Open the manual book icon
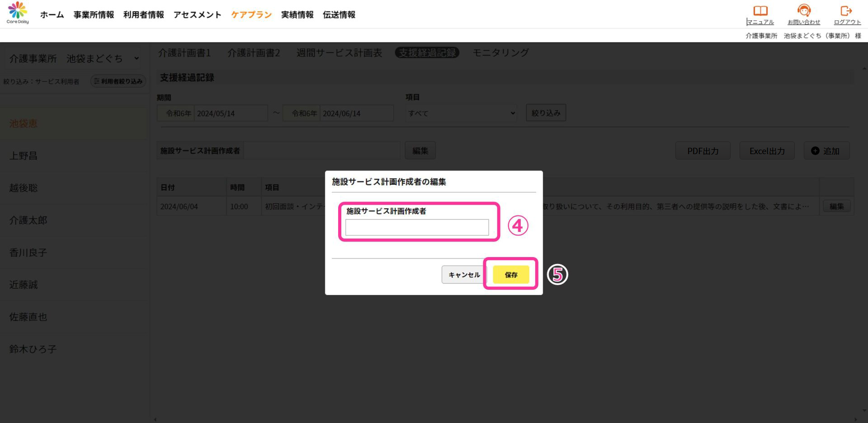The width and height of the screenshot is (868, 423). 760,10
